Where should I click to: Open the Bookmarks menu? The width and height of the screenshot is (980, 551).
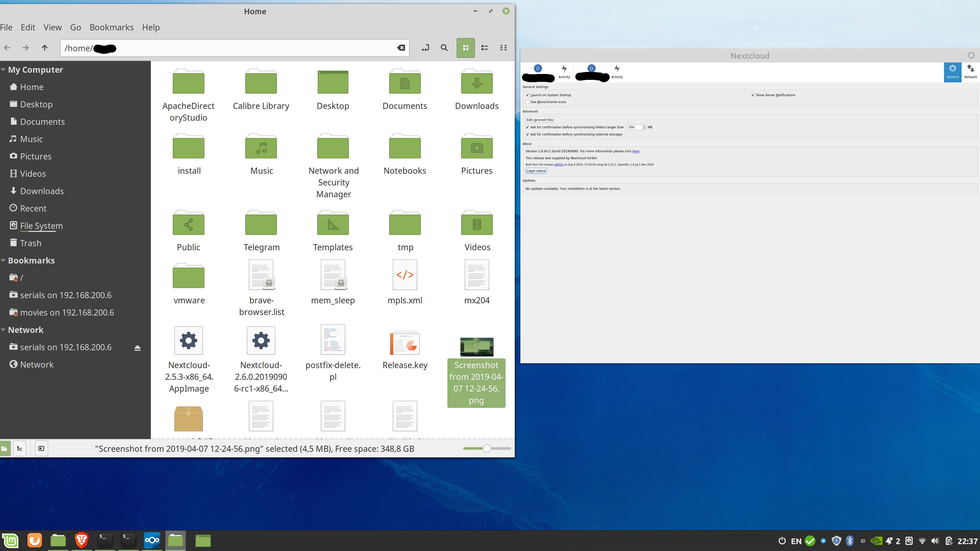coord(112,27)
